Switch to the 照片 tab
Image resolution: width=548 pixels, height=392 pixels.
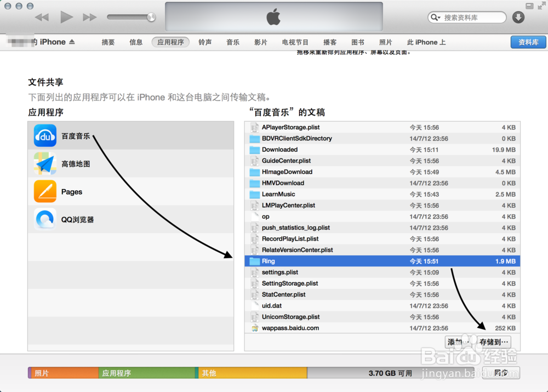(x=385, y=42)
